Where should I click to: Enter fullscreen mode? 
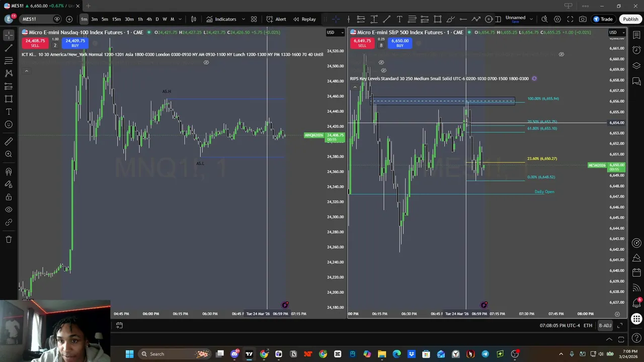tap(570, 19)
